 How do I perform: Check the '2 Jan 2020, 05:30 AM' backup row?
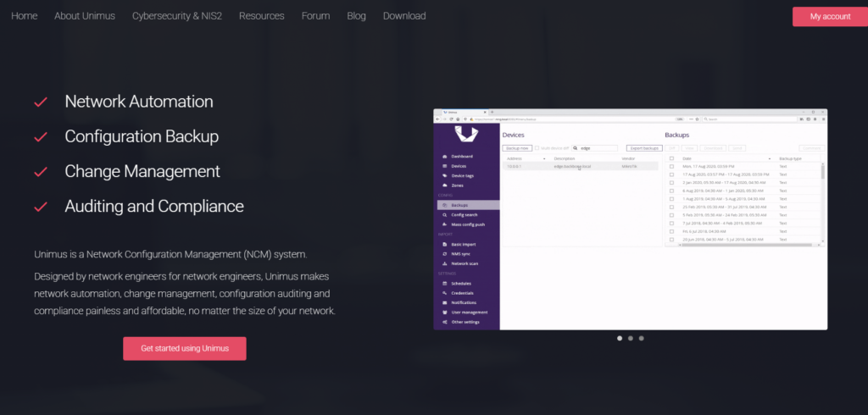tap(672, 183)
